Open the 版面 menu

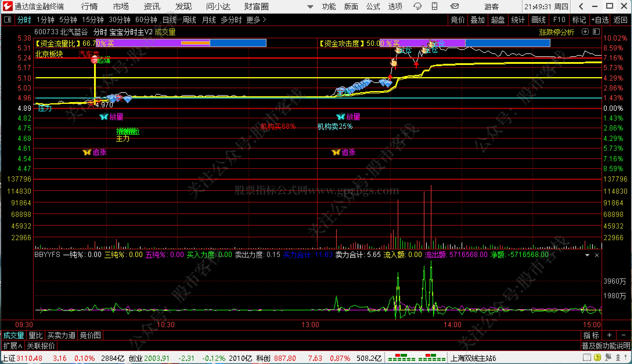pos(351,6)
